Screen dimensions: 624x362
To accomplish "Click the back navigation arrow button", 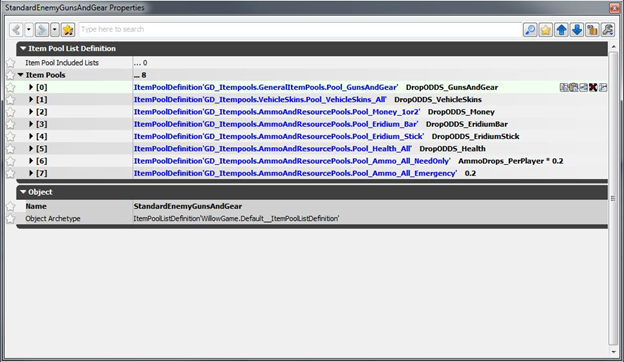I will (16, 30).
